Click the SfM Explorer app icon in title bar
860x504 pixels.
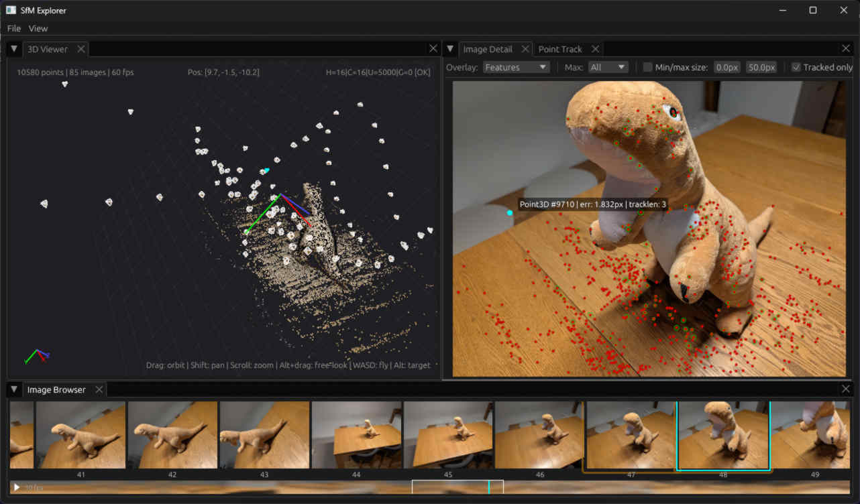[11, 10]
